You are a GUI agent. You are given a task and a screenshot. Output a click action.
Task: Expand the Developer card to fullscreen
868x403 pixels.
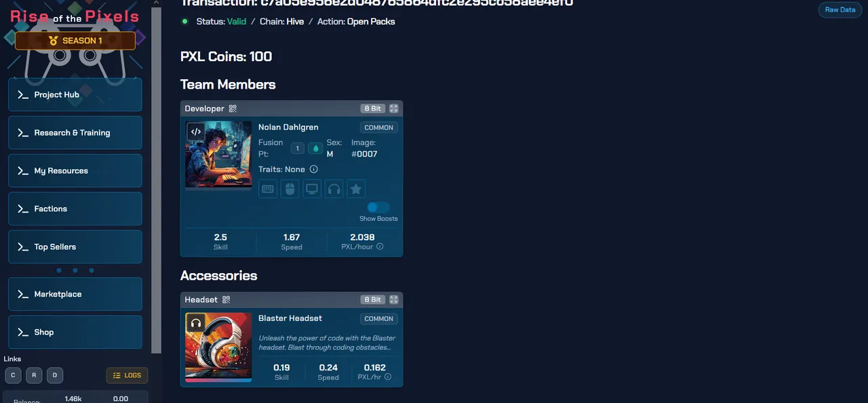click(x=393, y=108)
